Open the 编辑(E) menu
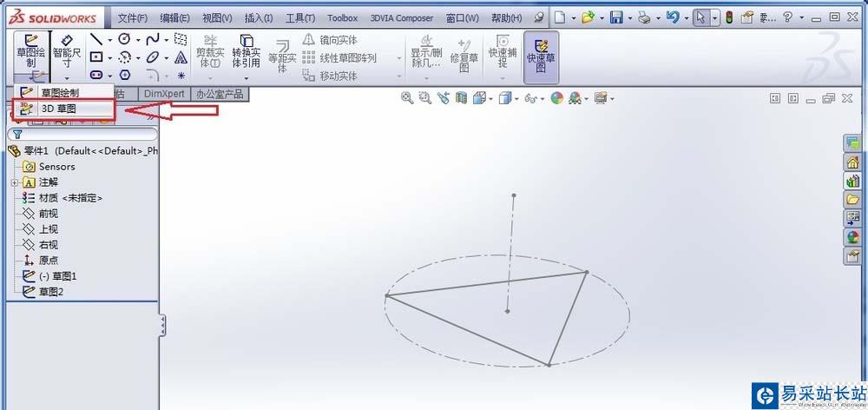868x410 pixels. (x=175, y=17)
